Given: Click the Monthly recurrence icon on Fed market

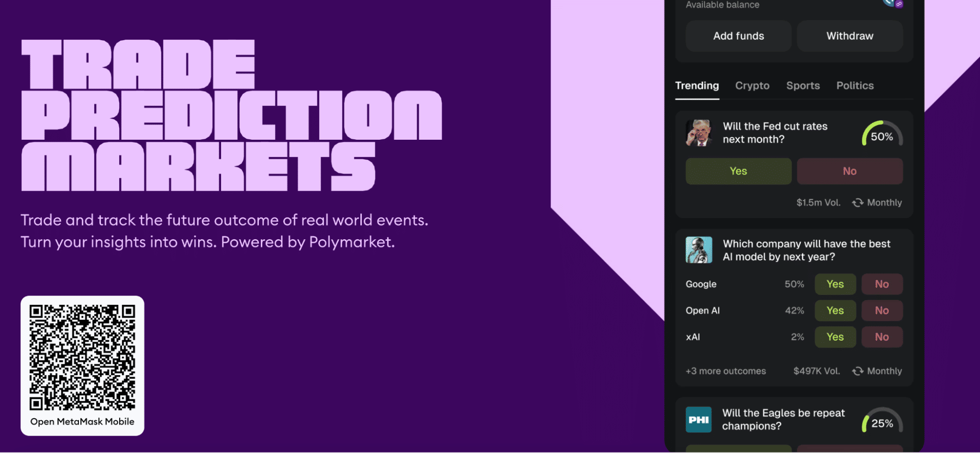Looking at the screenshot, I should click(x=857, y=202).
